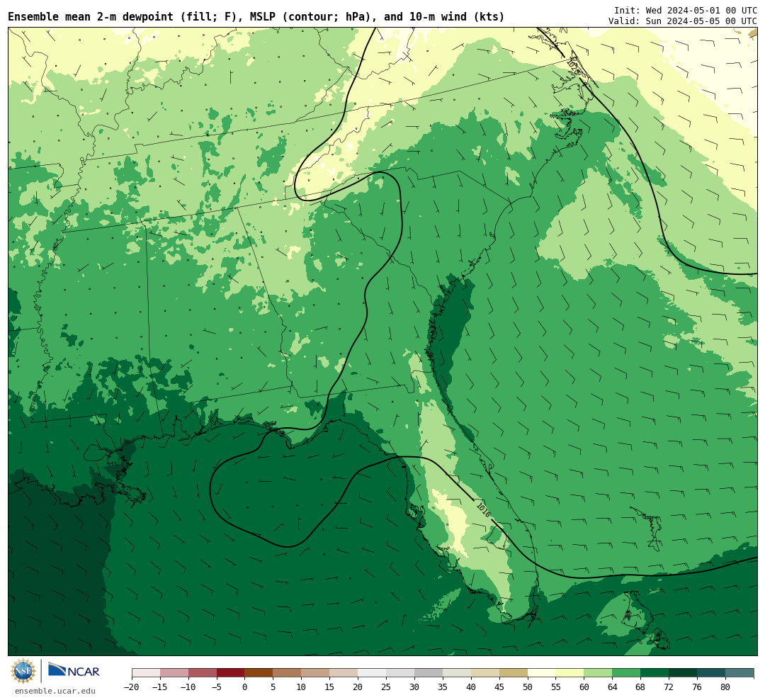Pick the dark teal swatch between 76 and 80
765x700 pixels.
point(712,673)
